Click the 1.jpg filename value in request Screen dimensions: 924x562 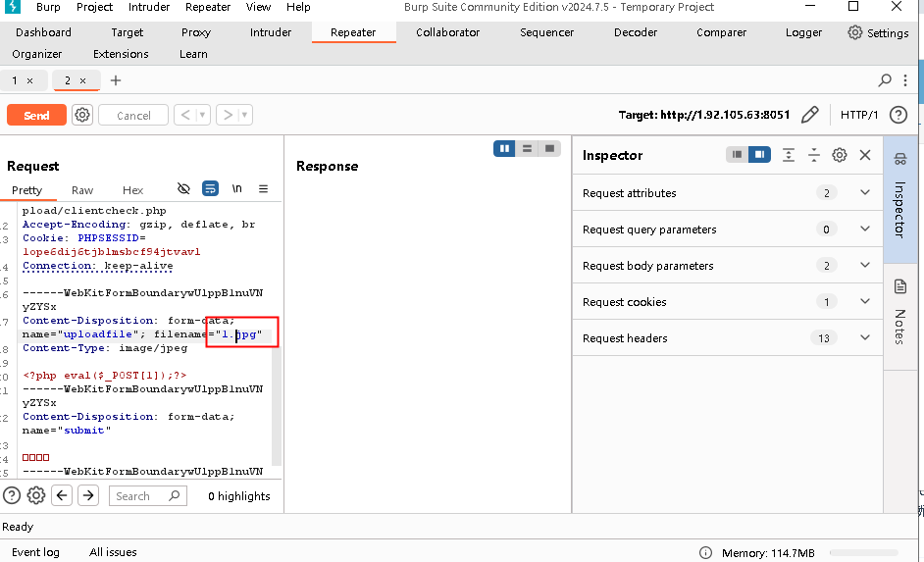click(238, 334)
